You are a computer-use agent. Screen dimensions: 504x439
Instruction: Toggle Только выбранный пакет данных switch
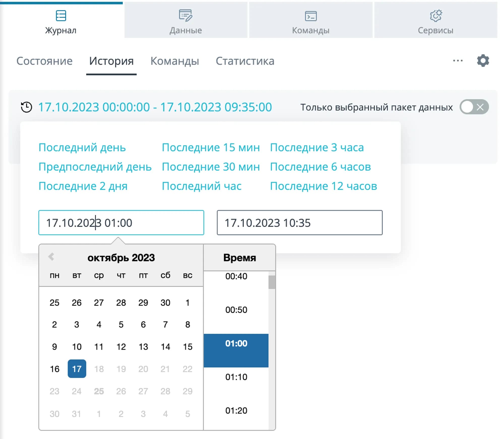pyautogui.click(x=474, y=107)
